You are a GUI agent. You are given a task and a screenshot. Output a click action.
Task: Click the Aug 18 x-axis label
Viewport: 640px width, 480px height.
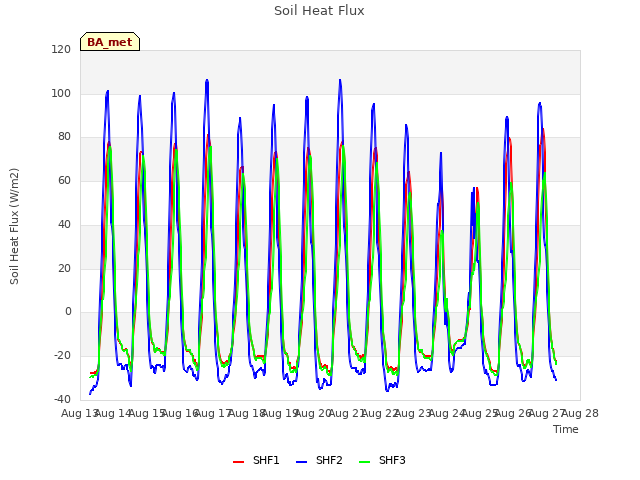[x=246, y=413]
